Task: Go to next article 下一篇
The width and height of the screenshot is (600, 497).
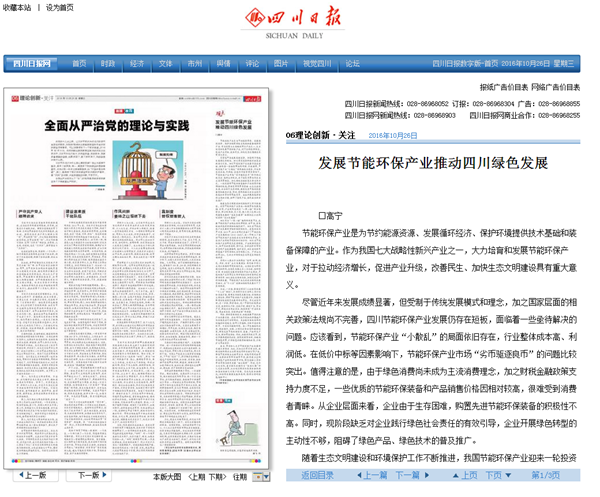Action: coord(412,475)
